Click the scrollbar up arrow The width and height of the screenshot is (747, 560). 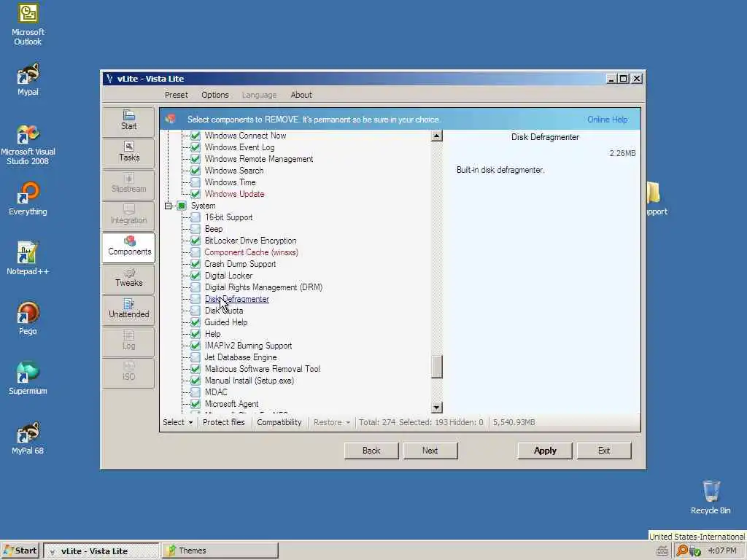436,136
